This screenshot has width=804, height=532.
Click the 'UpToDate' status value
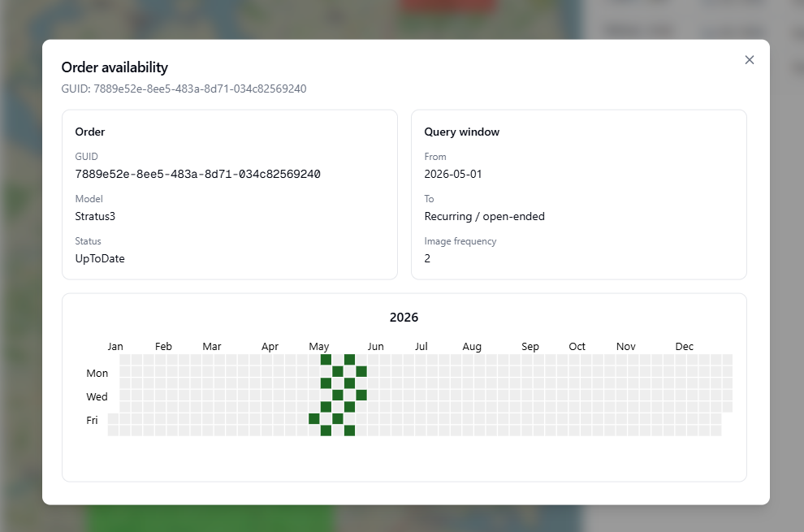[99, 258]
